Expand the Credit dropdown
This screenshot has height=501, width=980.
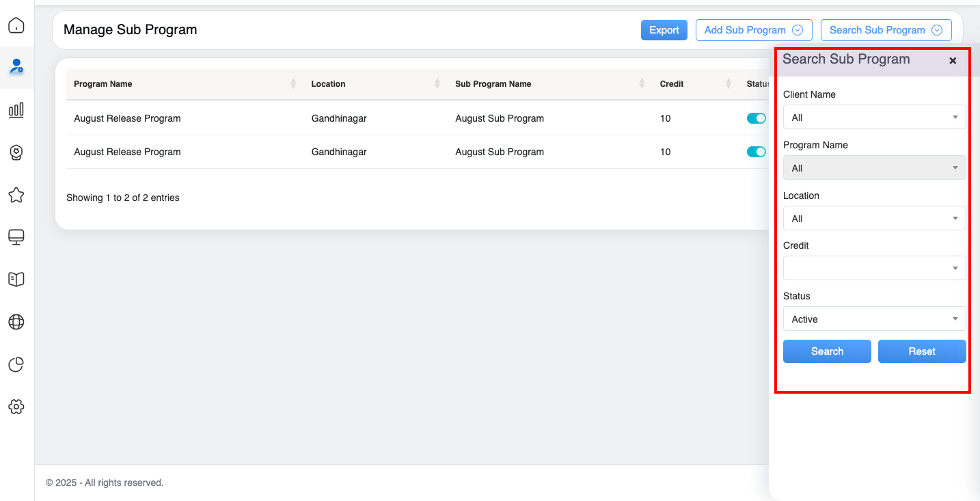874,268
